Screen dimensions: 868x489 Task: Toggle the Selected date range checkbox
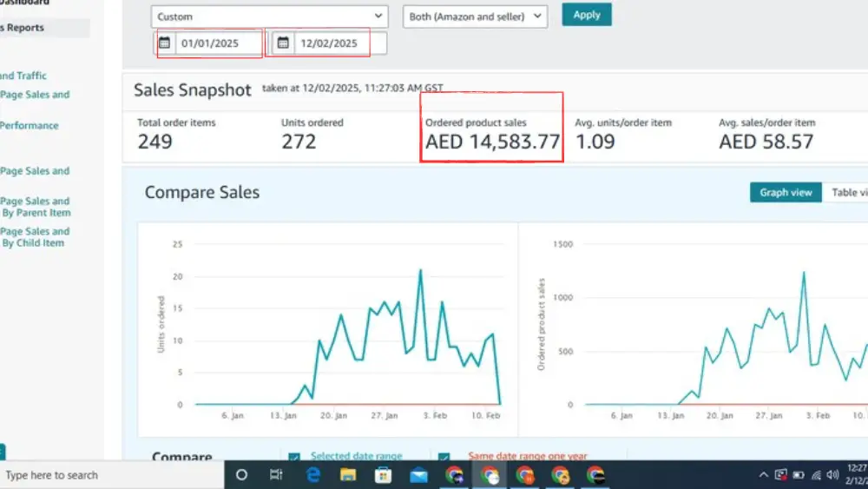tap(294, 457)
